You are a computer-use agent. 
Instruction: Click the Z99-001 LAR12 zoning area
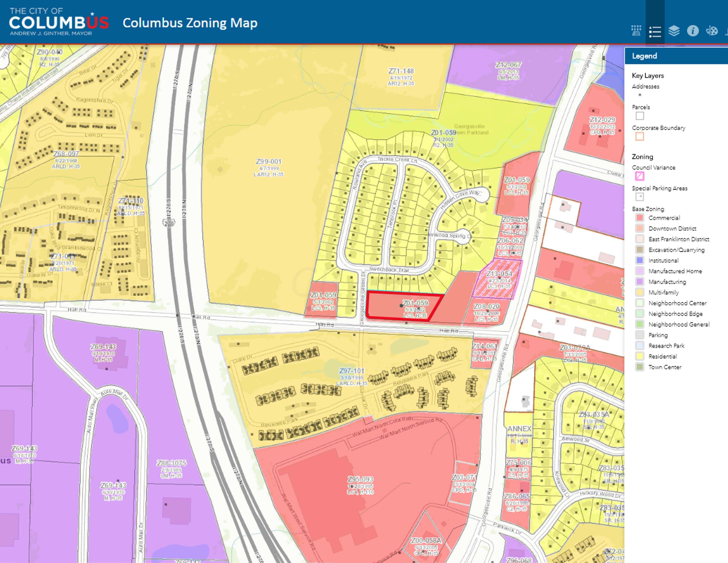pyautogui.click(x=269, y=167)
